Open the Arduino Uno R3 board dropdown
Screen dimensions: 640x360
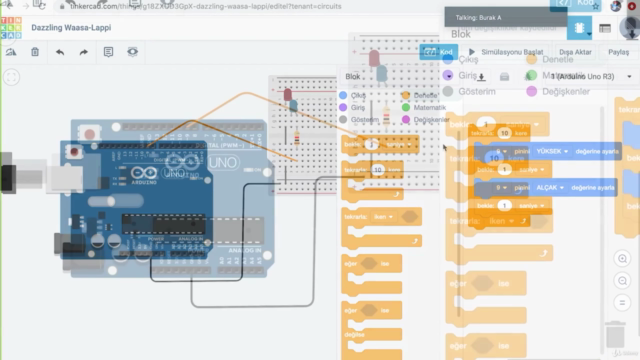pyautogui.click(x=591, y=76)
